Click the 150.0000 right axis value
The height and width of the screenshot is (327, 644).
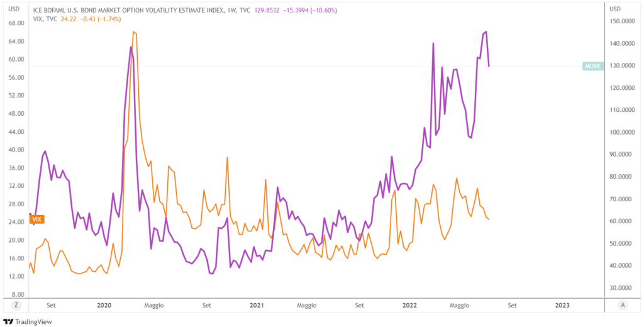(x=621, y=21)
